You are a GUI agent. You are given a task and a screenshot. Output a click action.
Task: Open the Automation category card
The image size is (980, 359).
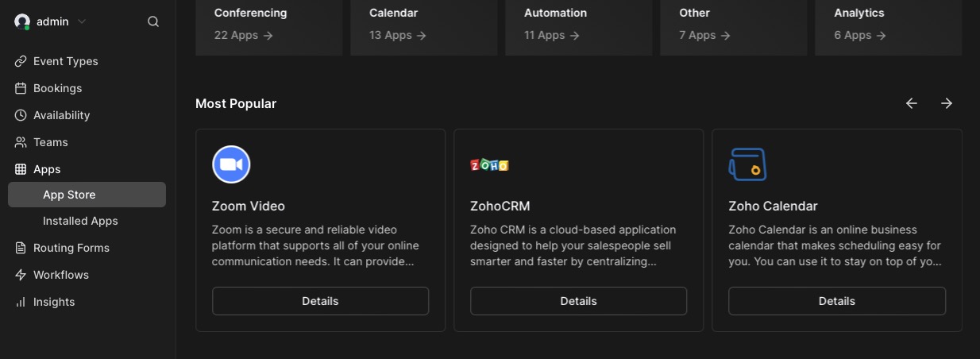tap(579, 27)
